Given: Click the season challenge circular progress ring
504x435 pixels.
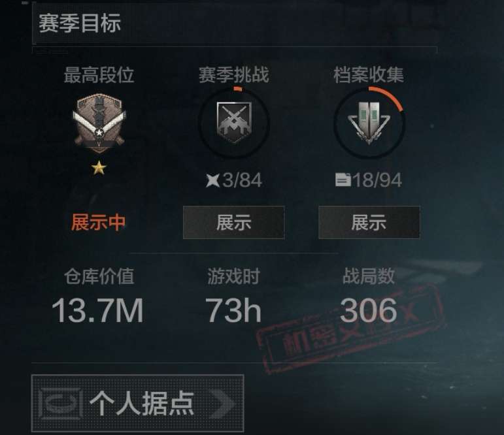Looking at the screenshot, I should 233,122.
